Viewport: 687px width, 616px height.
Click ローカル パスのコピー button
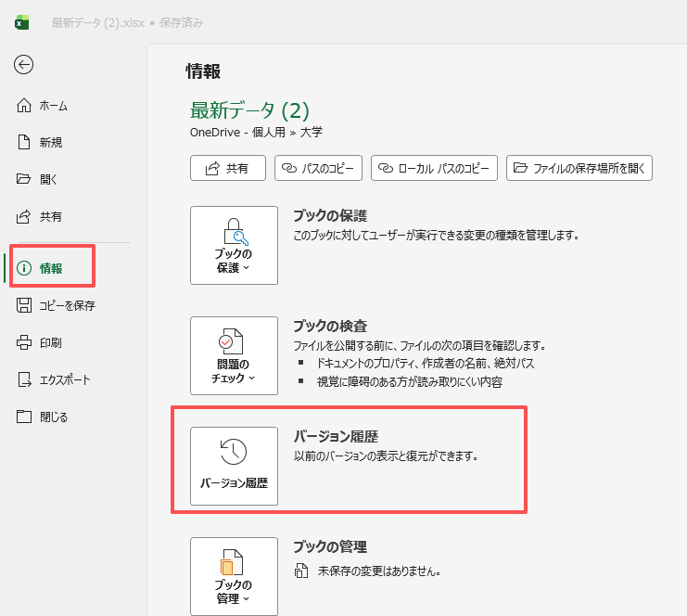click(434, 168)
